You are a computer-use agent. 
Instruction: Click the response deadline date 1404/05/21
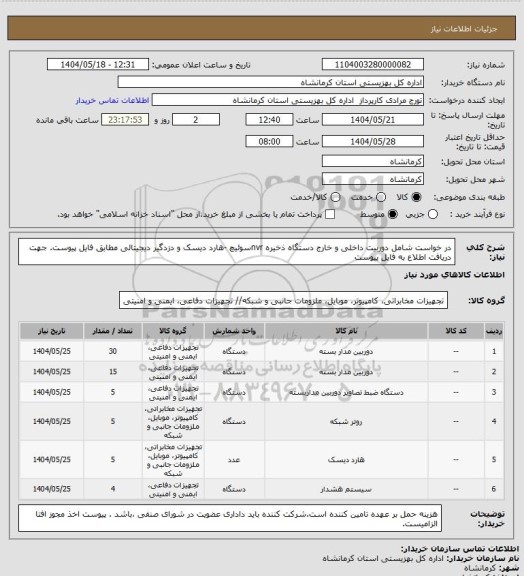[373, 120]
